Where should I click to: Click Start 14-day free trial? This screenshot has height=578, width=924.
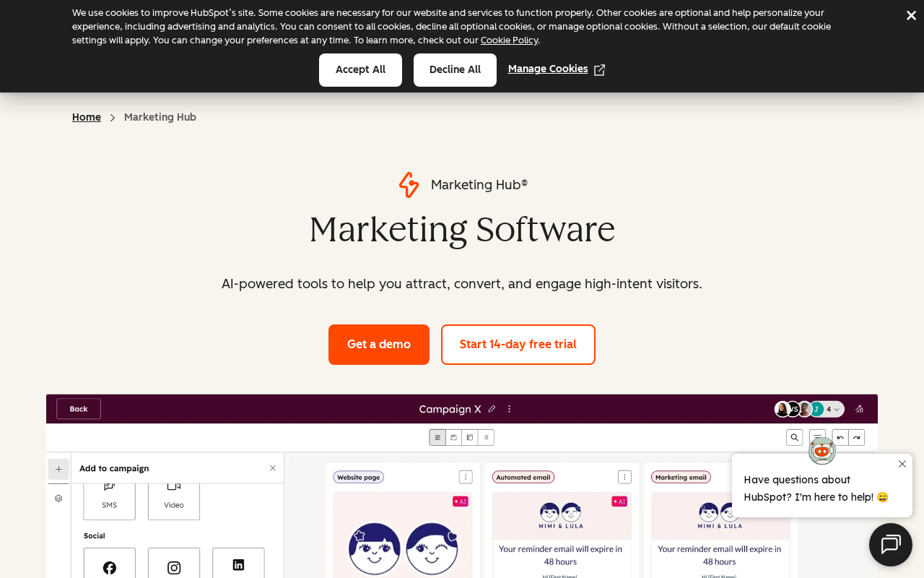pos(518,345)
